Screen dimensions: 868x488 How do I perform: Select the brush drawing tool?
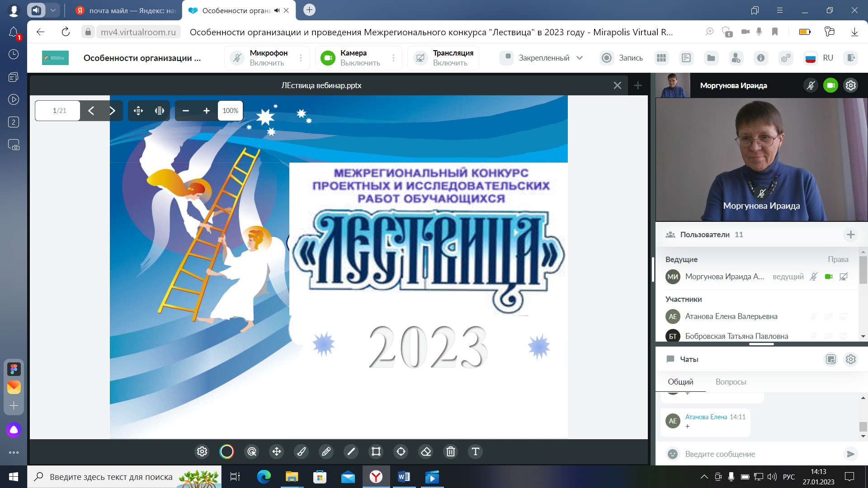302,451
